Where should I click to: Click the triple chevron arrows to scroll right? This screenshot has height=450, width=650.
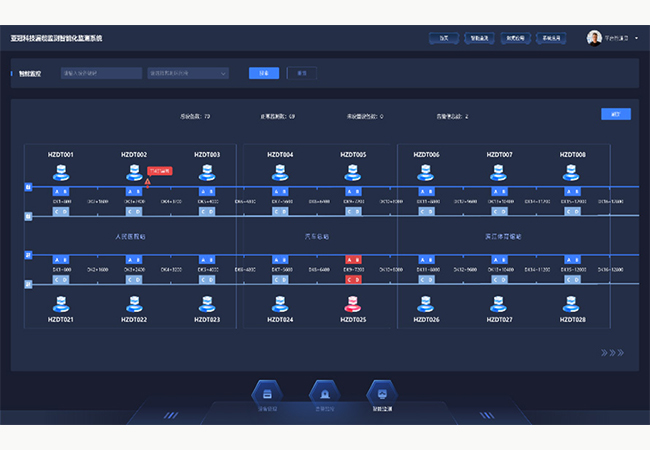click(x=612, y=352)
